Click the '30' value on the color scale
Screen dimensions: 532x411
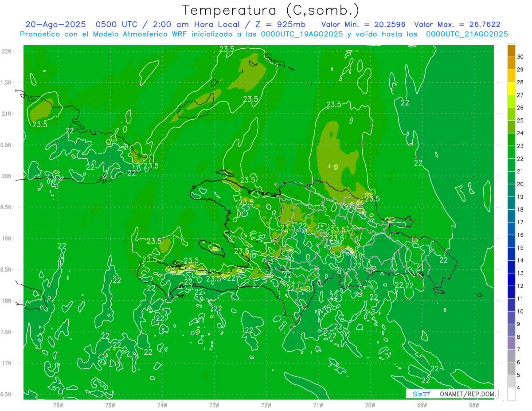click(x=520, y=57)
